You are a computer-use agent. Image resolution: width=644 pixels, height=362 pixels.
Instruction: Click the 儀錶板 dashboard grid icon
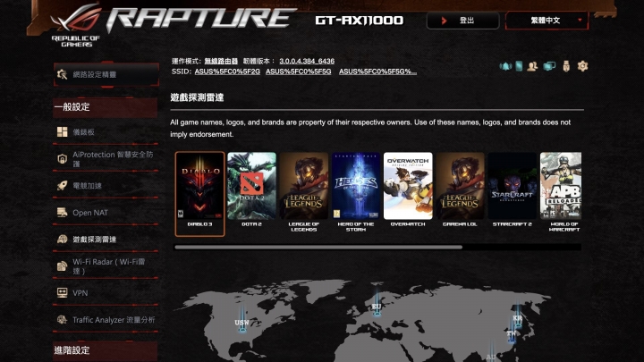click(62, 131)
